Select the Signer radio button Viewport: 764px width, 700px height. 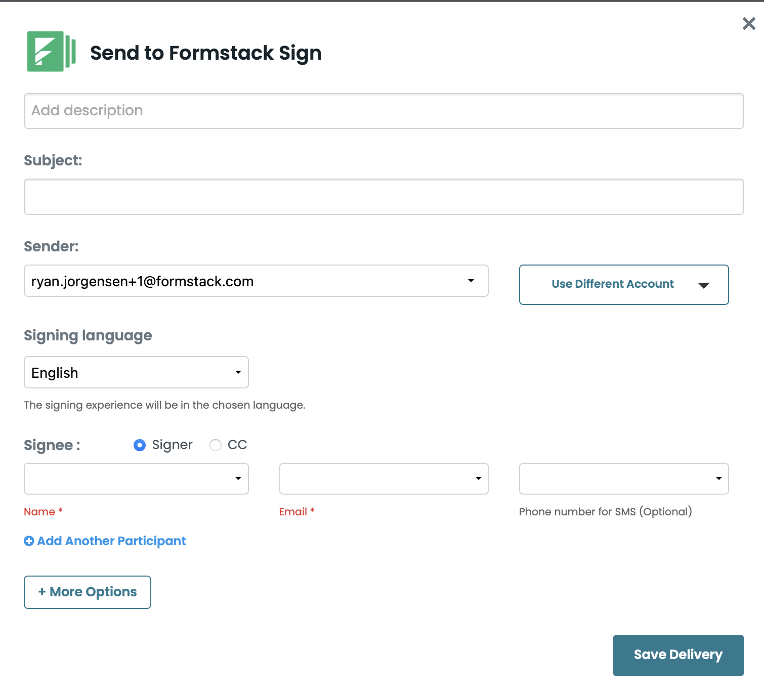point(139,445)
